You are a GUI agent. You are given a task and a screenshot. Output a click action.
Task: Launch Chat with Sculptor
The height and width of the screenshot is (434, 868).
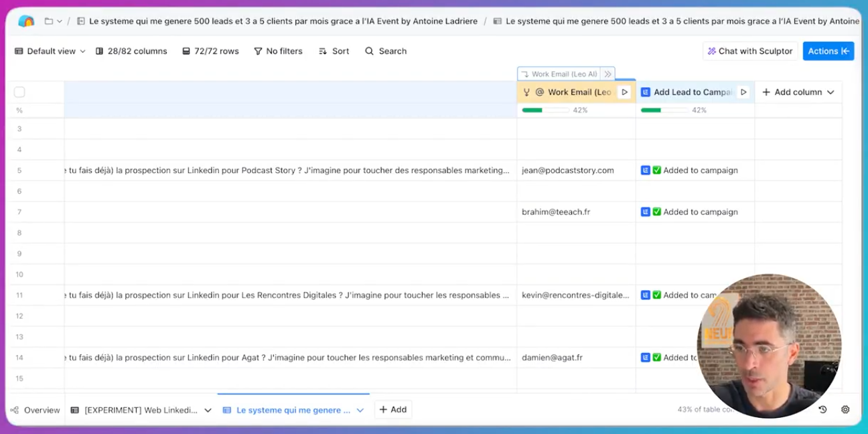[750, 51]
